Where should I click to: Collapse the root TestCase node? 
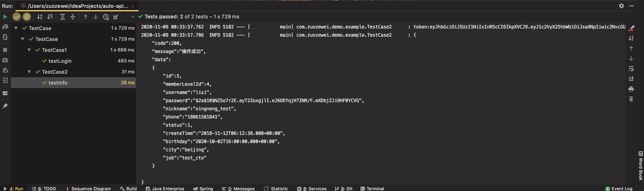16,28
